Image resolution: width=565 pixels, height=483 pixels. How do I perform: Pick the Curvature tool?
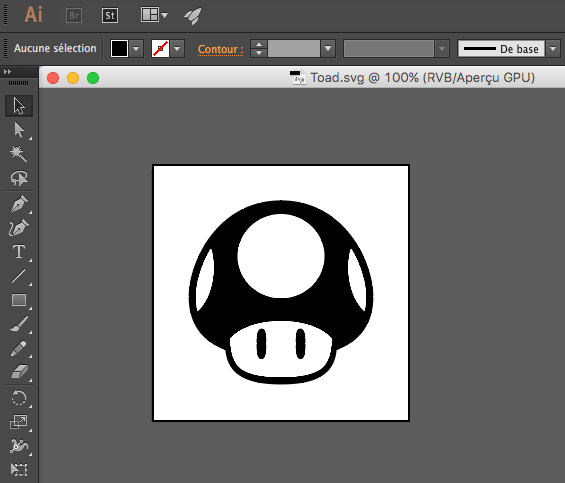click(x=19, y=228)
